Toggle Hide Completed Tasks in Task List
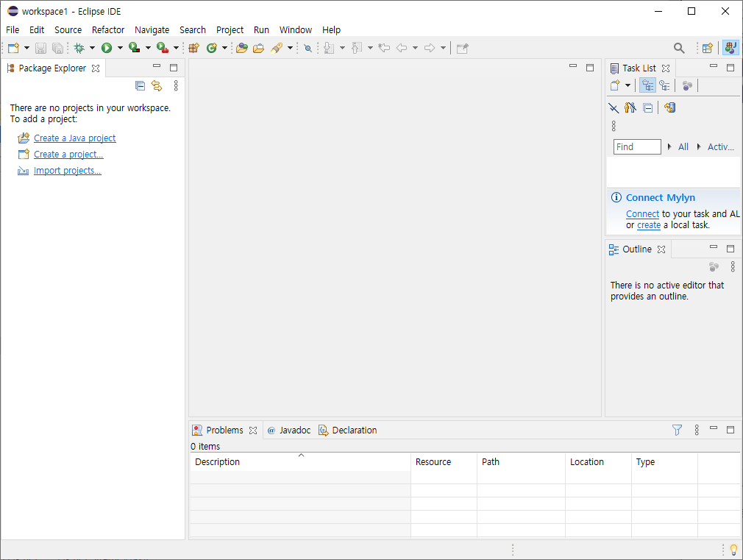 click(614, 108)
